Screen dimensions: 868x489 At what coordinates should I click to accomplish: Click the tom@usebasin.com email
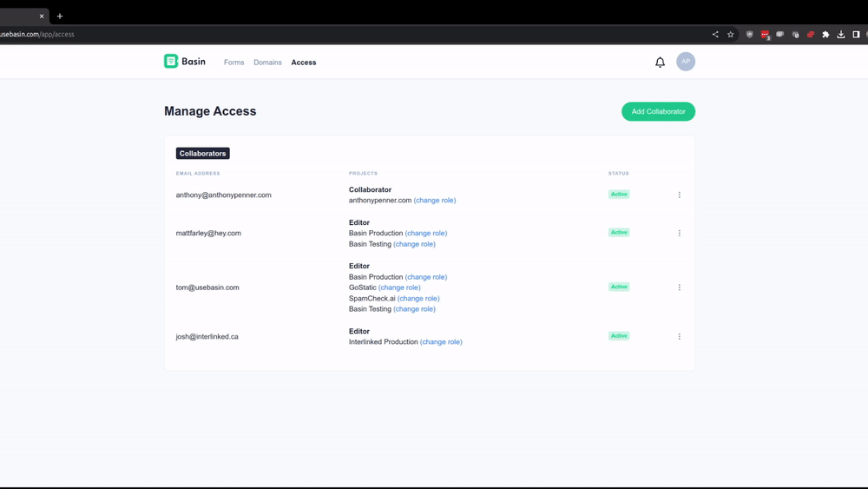coord(207,287)
